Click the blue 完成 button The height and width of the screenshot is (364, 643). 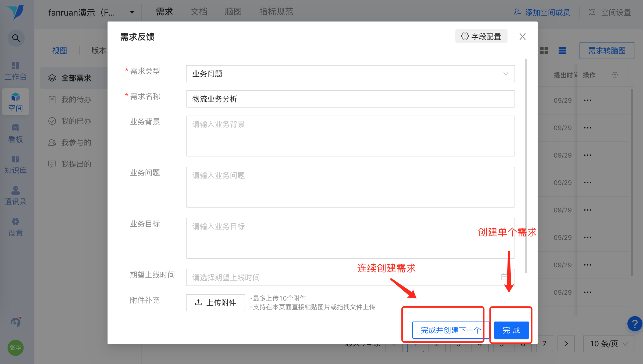coord(511,330)
